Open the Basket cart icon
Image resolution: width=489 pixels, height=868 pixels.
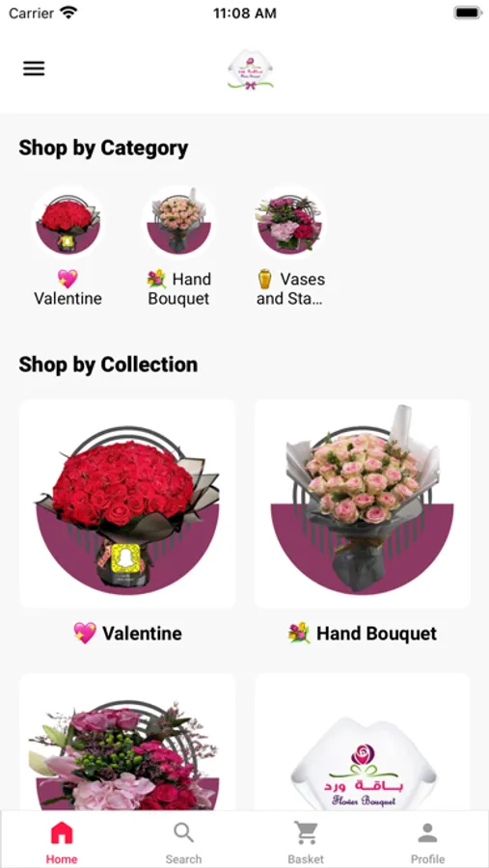306,832
